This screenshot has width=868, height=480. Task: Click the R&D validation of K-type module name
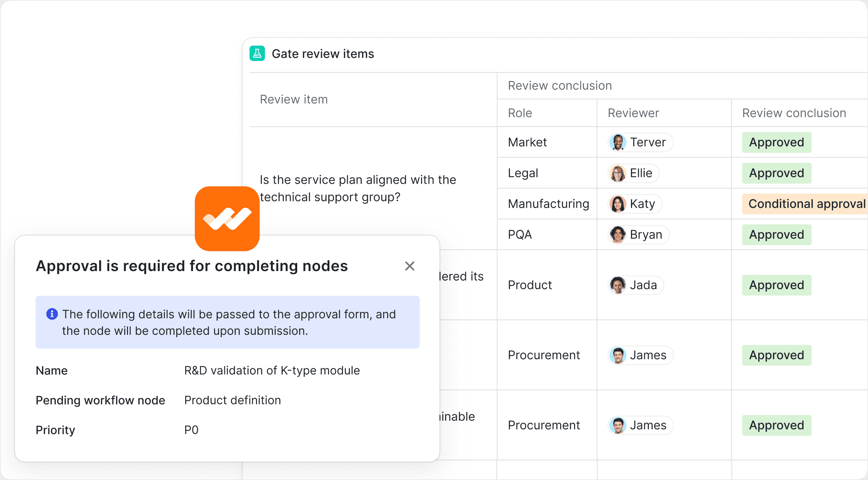272,371
